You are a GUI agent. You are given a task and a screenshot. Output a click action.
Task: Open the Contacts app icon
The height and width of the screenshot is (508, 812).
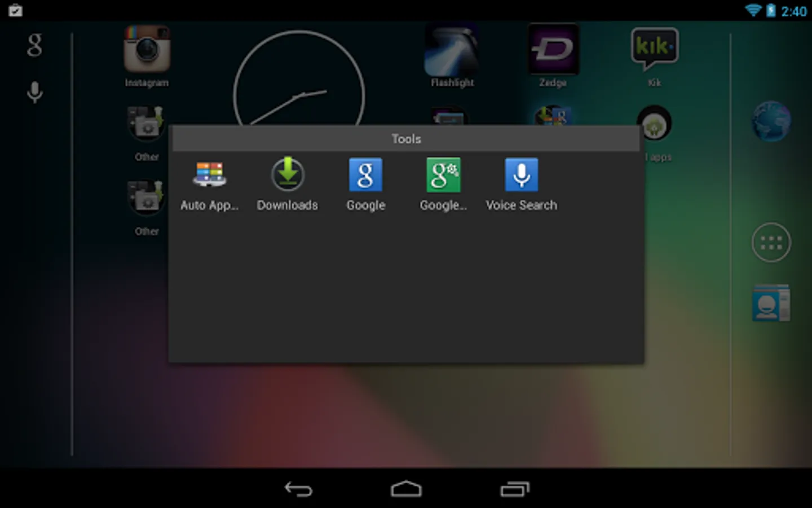[x=771, y=303]
